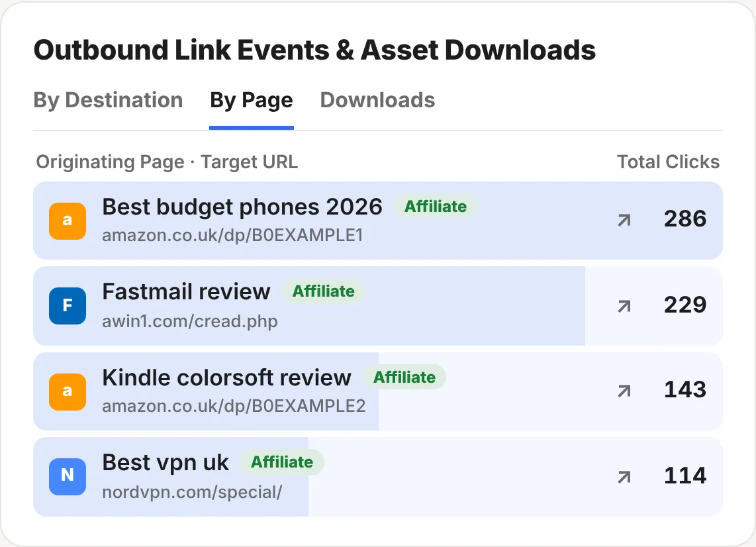The width and height of the screenshot is (756, 547).
Task: Open outbound arrow beside 143 clicks
Action: pyautogui.click(x=624, y=391)
